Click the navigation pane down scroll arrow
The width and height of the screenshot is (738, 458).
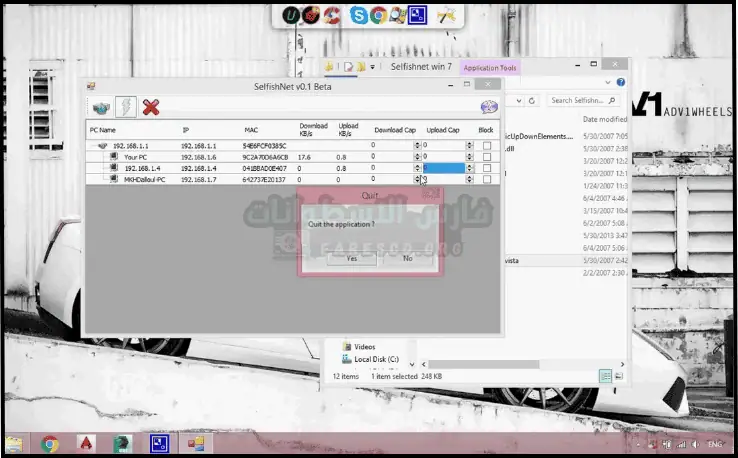point(412,364)
